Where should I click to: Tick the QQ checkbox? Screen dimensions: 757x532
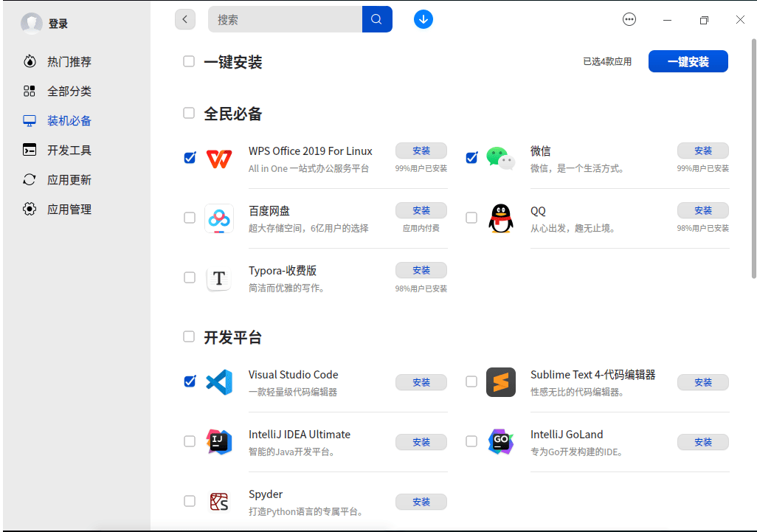tap(471, 218)
